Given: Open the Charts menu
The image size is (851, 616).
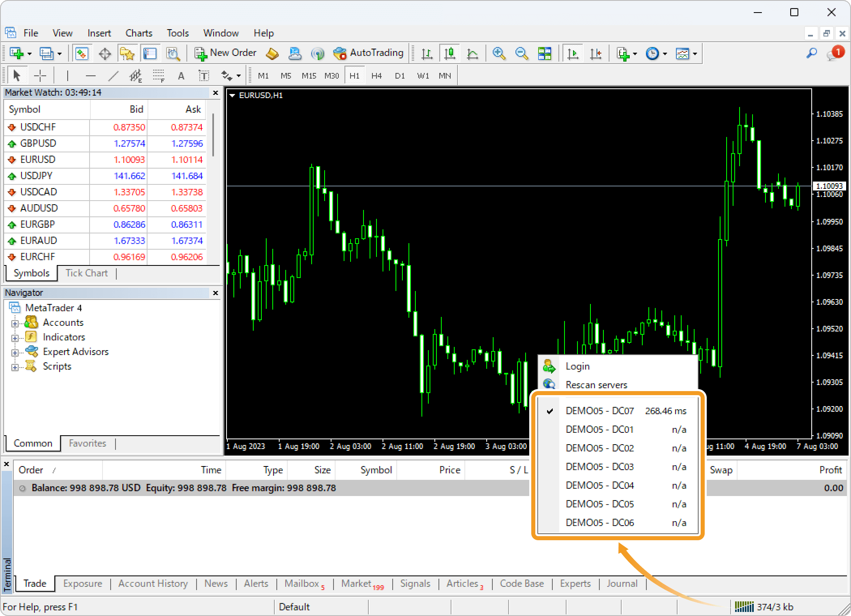Looking at the screenshot, I should (139, 33).
